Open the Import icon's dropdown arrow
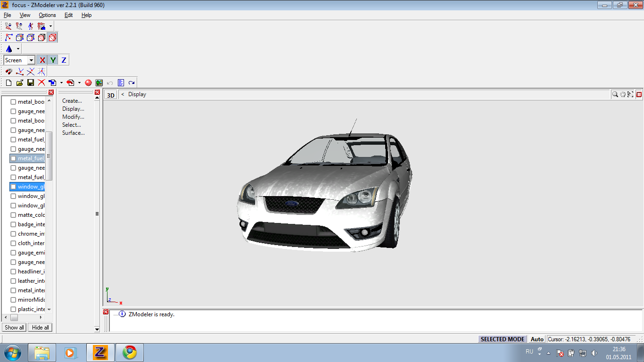 click(61, 82)
